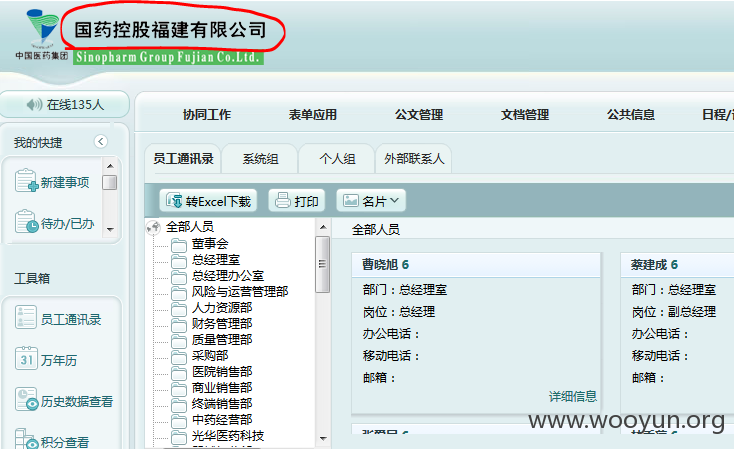Open 详细信息 link on 曹晓旭 card

point(573,397)
